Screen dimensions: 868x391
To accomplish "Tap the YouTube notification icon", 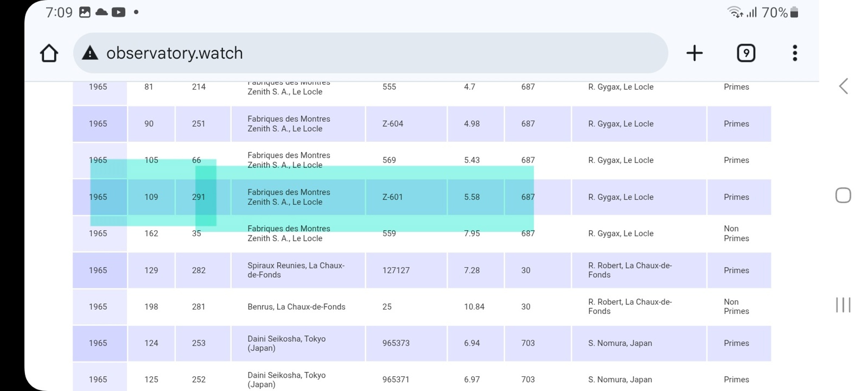I will [x=118, y=12].
